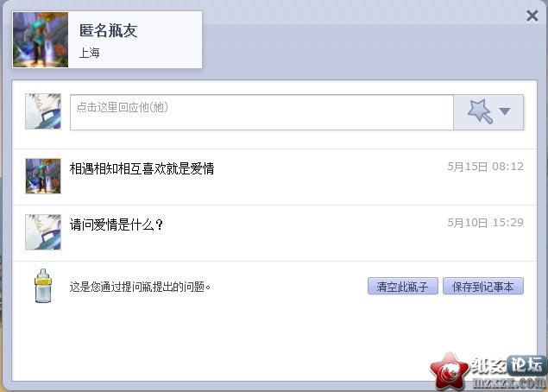Click the magic wand star icon
Screen dimensions: 548x392
tap(481, 111)
